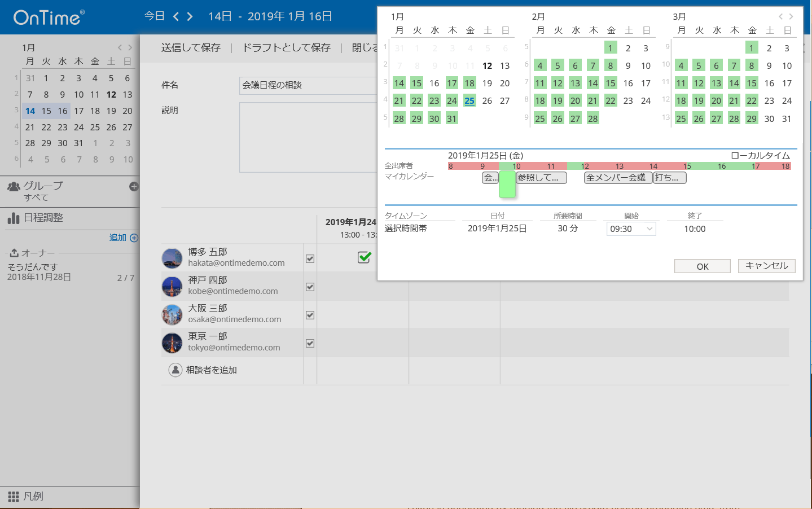Click the group add plus icon
Viewport: 812px width, 509px height.
[x=134, y=186]
